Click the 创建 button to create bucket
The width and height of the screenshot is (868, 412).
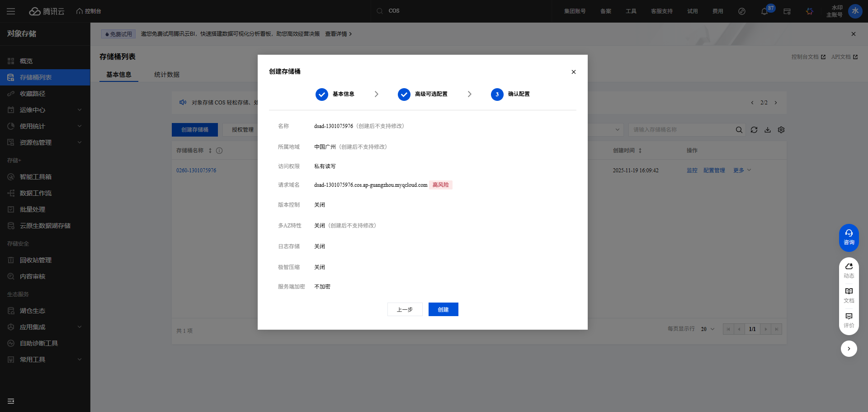tap(443, 309)
